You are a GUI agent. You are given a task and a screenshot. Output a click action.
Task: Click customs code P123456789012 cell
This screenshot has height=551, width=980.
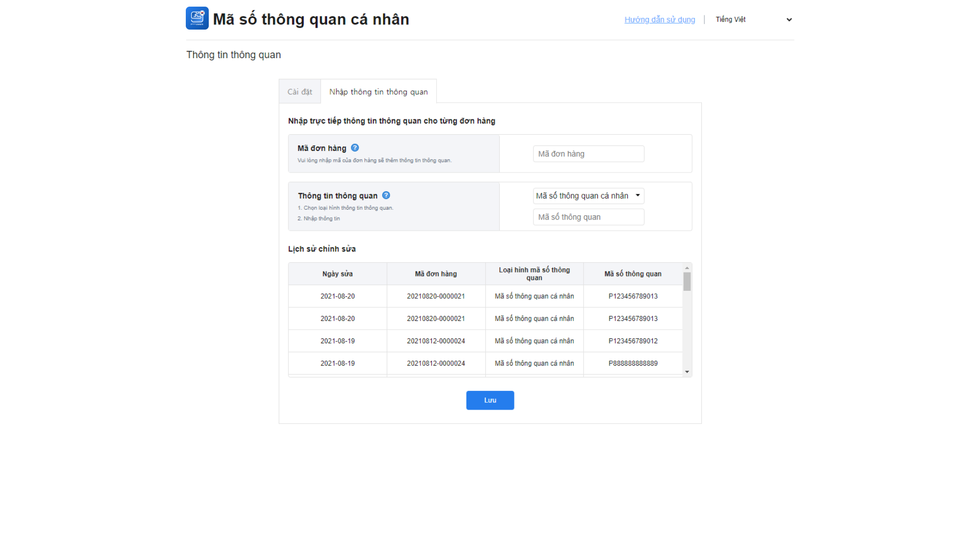click(x=632, y=341)
